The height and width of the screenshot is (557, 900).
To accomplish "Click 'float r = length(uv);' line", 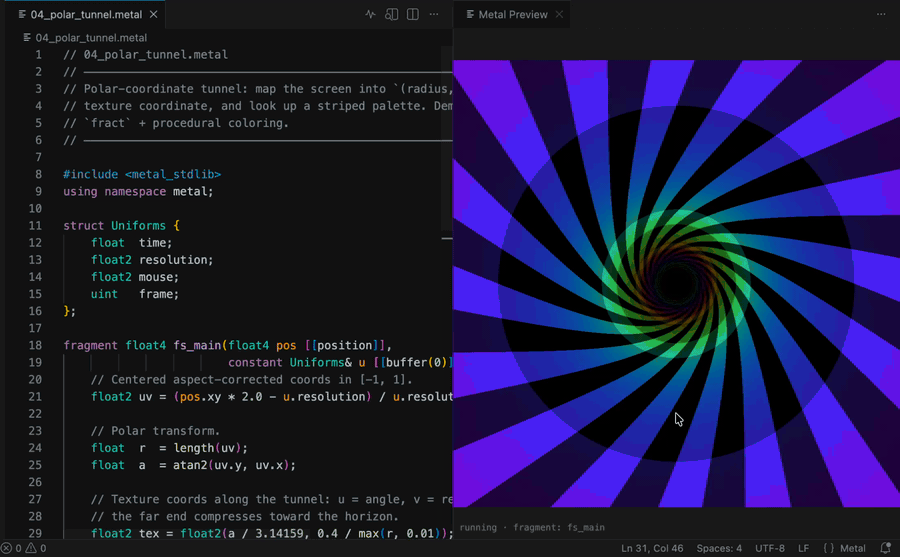I will tap(169, 448).
